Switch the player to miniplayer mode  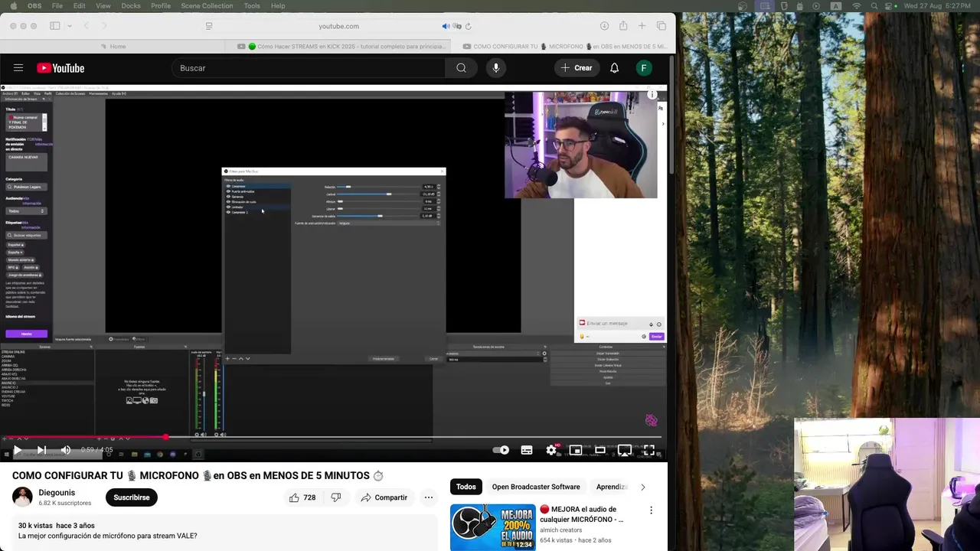click(x=576, y=450)
